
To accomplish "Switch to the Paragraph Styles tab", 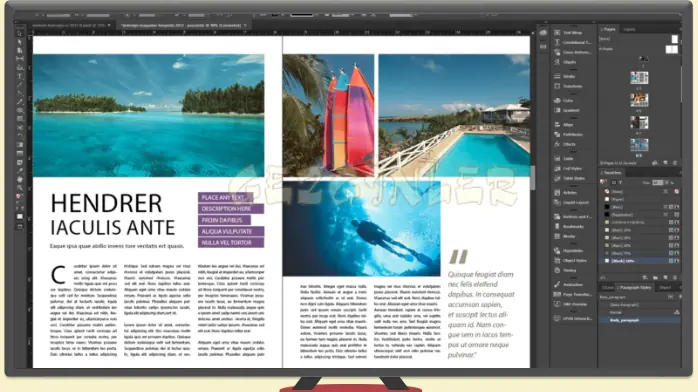I will point(635,287).
